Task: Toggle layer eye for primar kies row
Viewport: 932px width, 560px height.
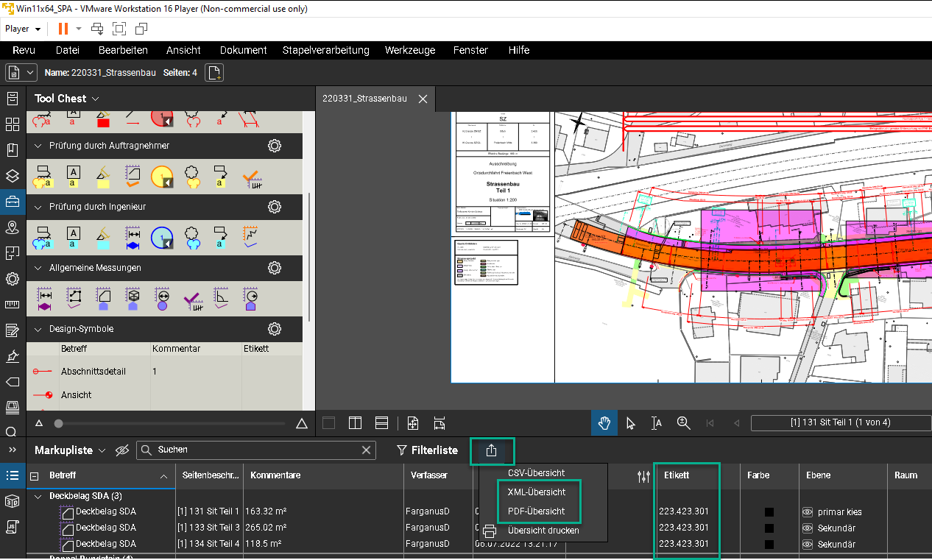Action: click(x=808, y=512)
